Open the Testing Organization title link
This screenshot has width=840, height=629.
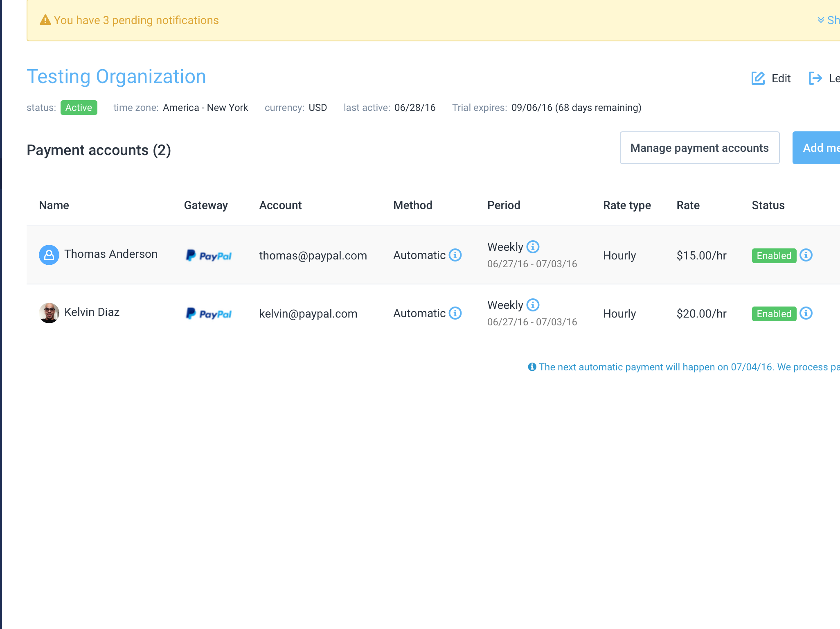(x=116, y=77)
